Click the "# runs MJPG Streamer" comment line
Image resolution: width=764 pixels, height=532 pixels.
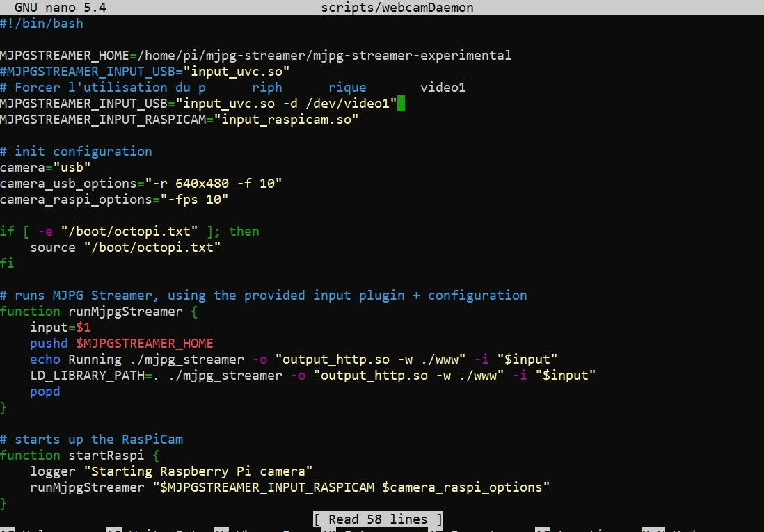tap(264, 296)
